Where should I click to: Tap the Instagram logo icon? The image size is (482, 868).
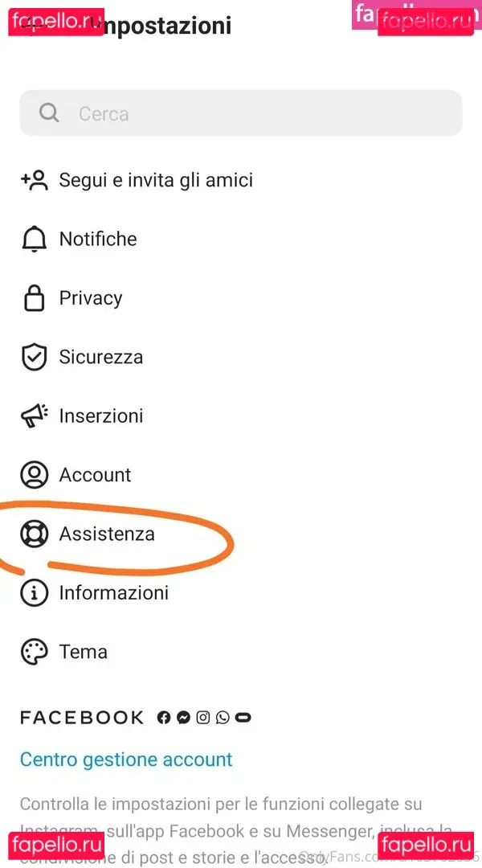(x=203, y=718)
